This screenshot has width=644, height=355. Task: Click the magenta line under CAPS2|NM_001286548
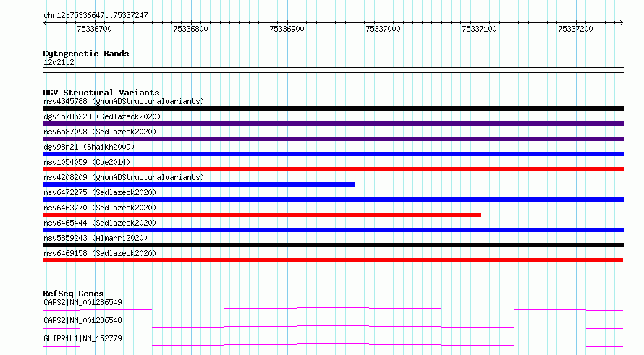pos(333,327)
